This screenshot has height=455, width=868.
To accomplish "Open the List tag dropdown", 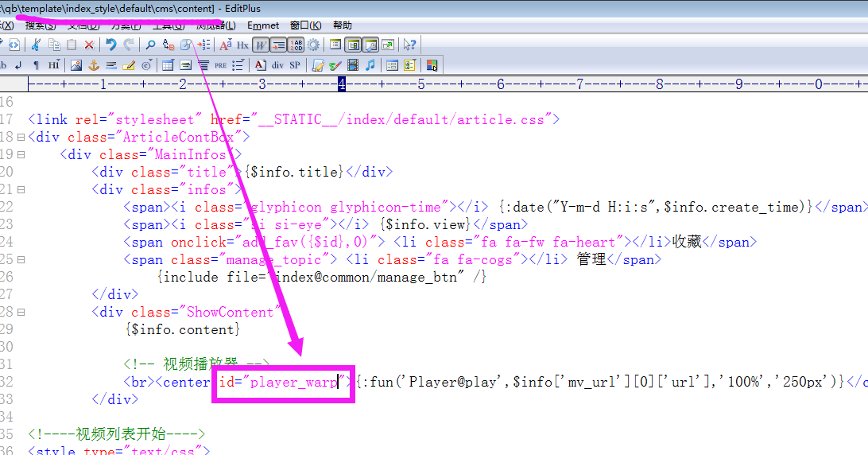I will coord(238,65).
